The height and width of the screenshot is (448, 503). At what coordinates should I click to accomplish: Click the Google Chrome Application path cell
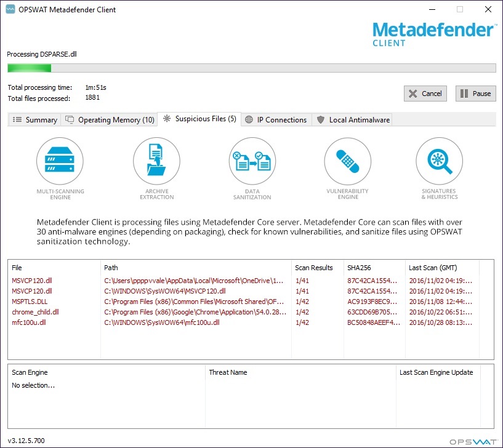pyautogui.click(x=195, y=312)
